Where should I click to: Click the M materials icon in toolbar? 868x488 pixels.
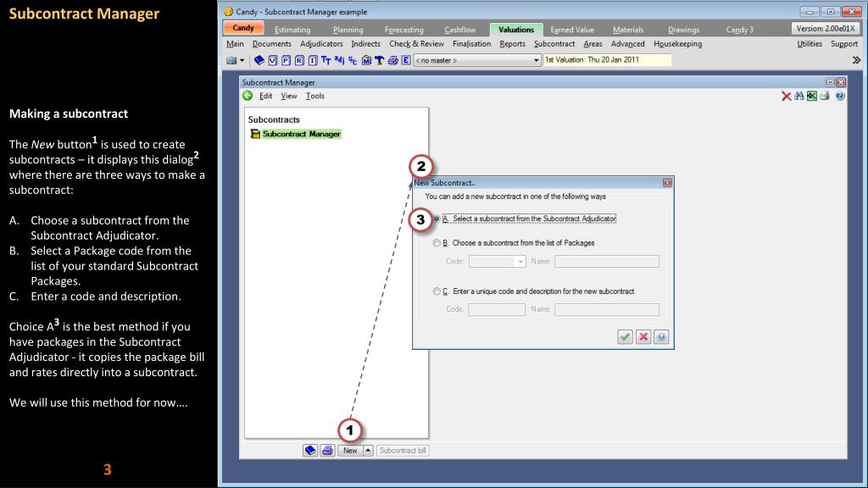366,60
